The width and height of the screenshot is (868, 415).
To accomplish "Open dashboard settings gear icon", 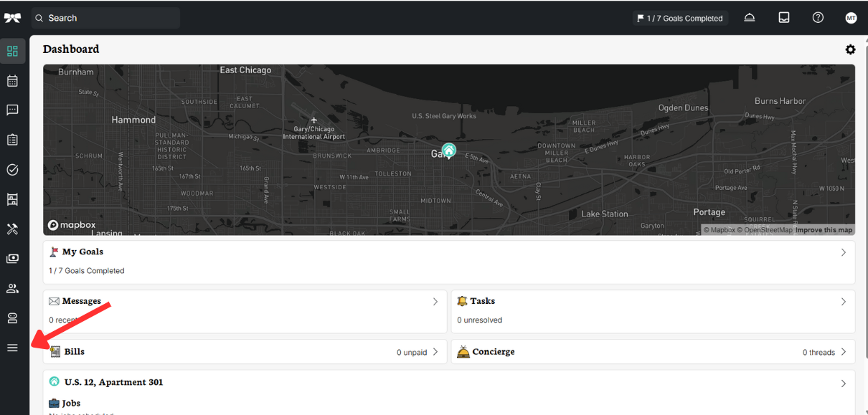I will [x=850, y=49].
